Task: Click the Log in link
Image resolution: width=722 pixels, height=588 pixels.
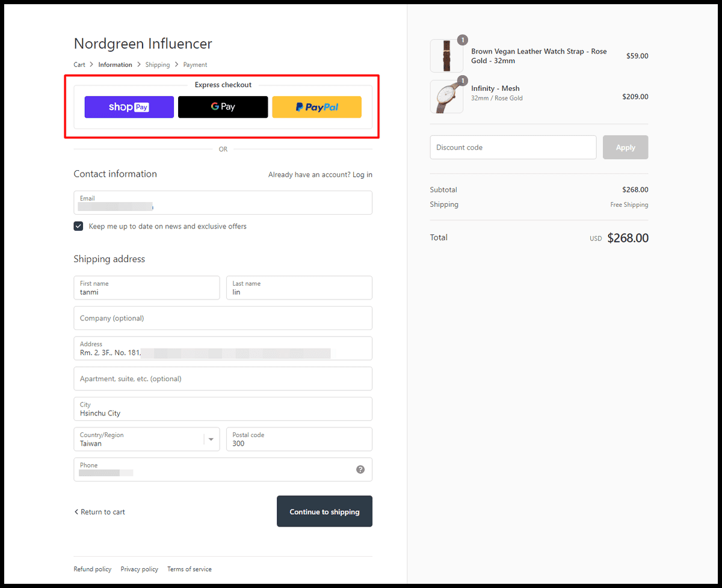Action: tap(362, 174)
